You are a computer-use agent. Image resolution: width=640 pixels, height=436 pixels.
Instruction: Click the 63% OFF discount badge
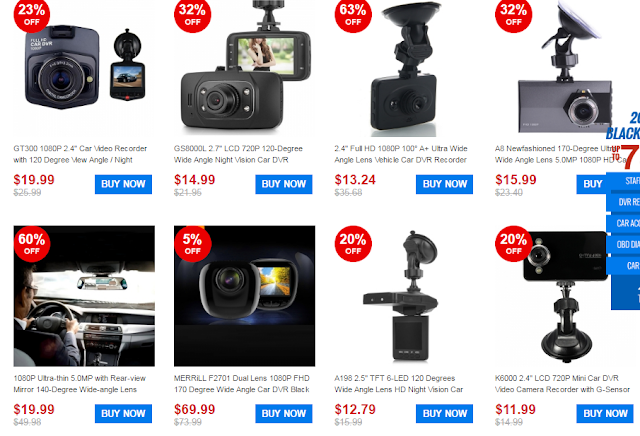[353, 15]
